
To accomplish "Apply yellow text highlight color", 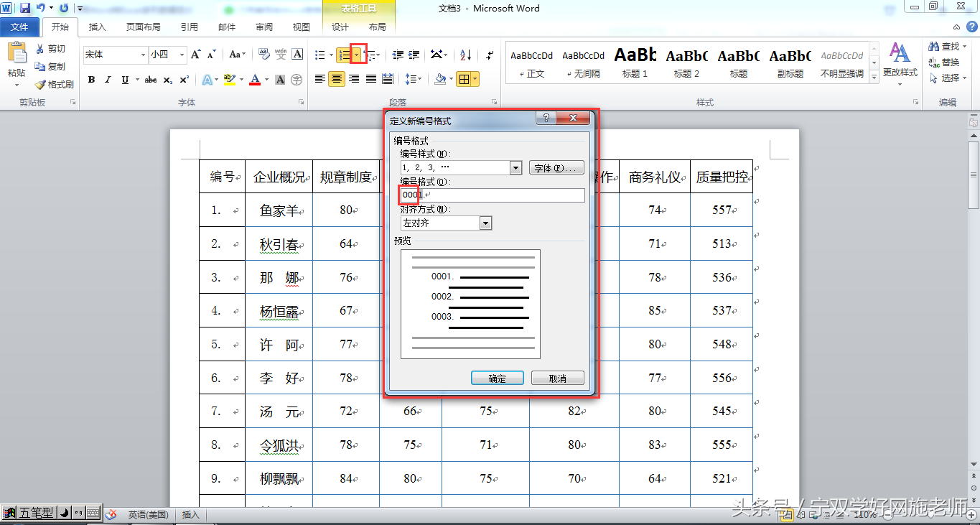I will coord(229,80).
